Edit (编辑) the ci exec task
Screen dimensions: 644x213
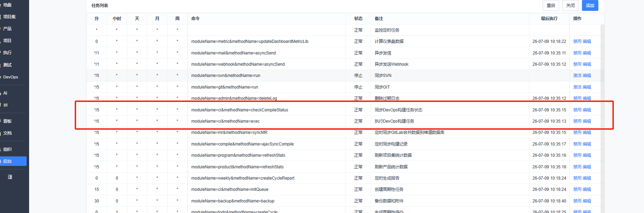(x=587, y=121)
